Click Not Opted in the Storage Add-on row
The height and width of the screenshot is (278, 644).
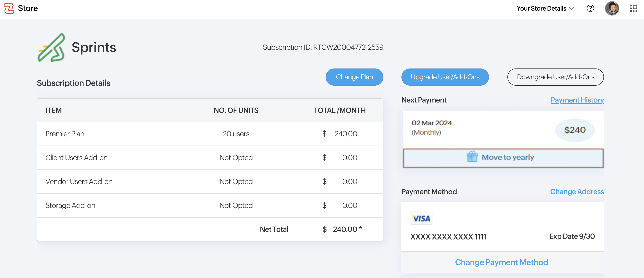tap(236, 205)
